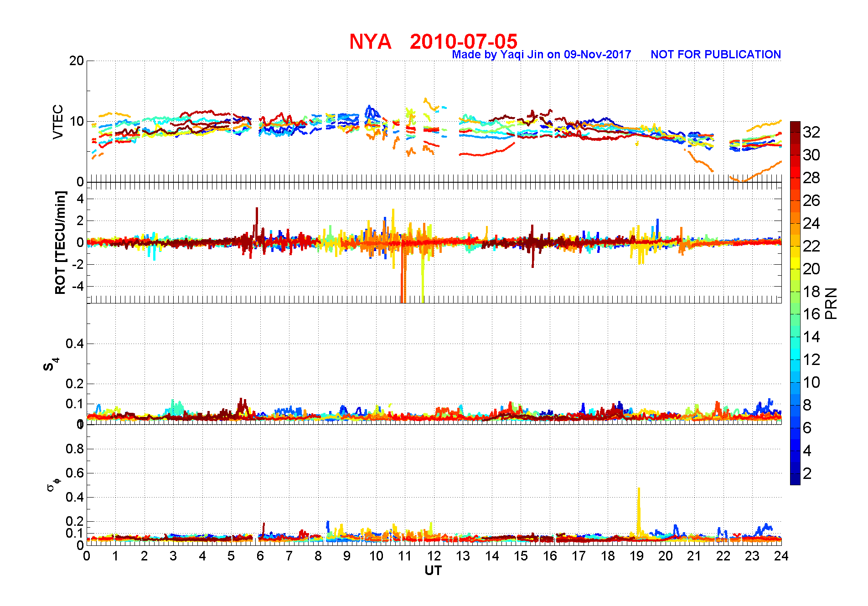Select the VTEC axis tick label 10
The height and width of the screenshot is (606, 868).
pos(77,121)
